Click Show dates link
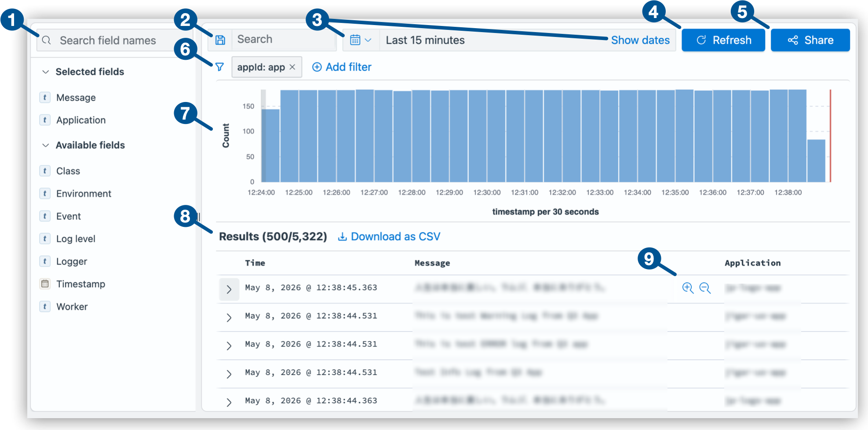 tap(640, 40)
